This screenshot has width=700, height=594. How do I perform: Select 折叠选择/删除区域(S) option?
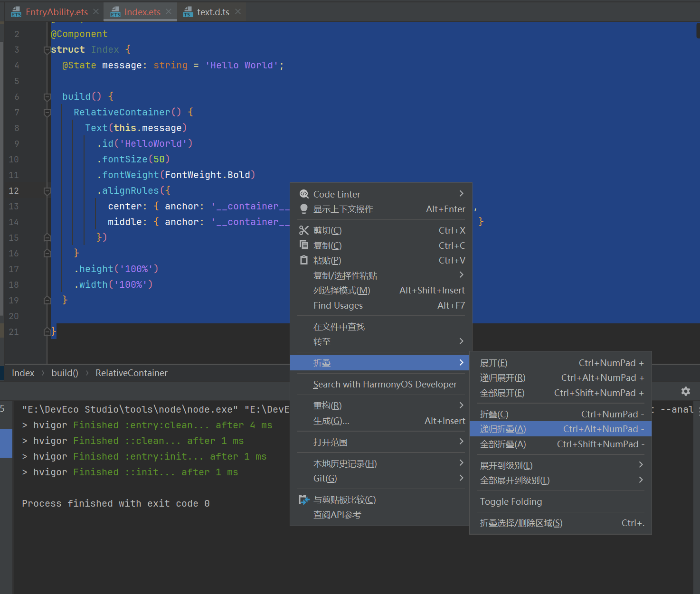(x=560, y=523)
